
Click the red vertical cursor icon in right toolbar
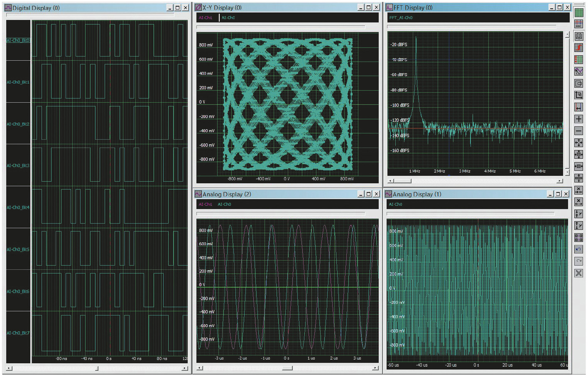pos(578,107)
